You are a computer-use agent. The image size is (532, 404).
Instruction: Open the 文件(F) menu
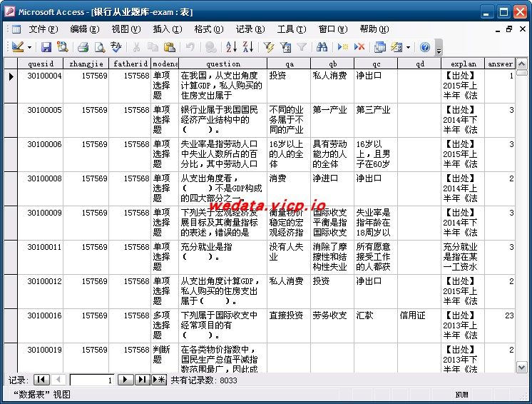click(x=44, y=29)
